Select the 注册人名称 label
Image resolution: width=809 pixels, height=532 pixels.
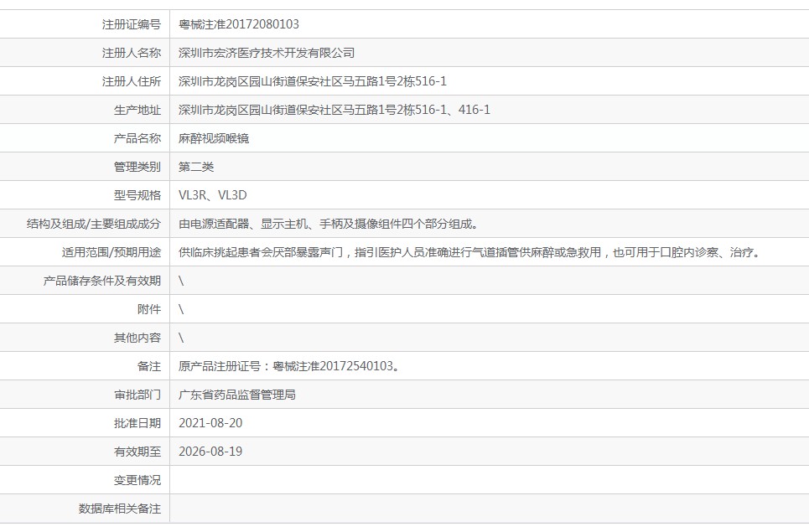point(131,53)
